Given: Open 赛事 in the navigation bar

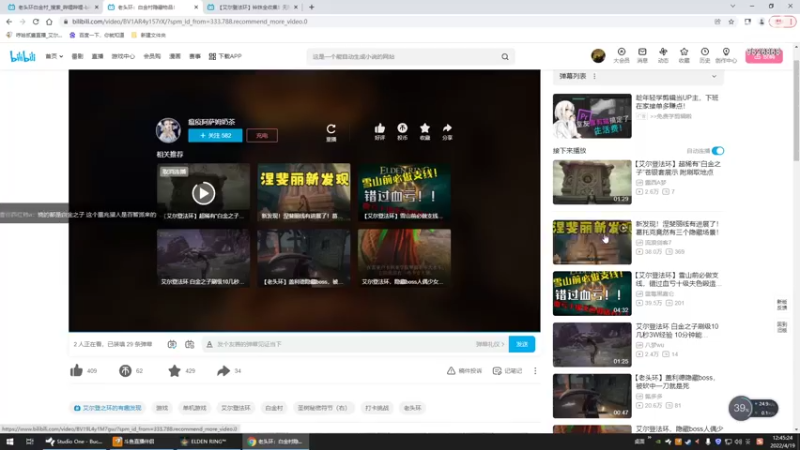Looking at the screenshot, I should pyautogui.click(x=195, y=56).
